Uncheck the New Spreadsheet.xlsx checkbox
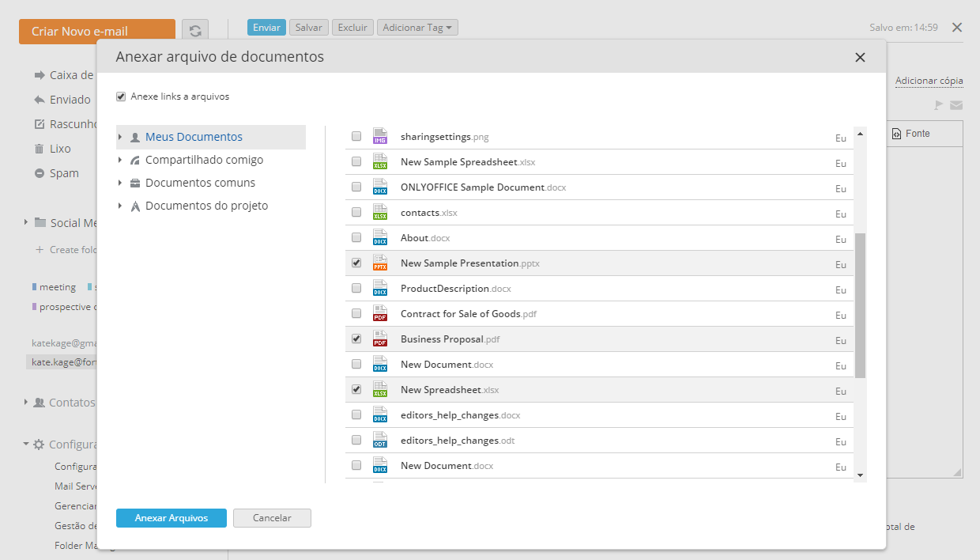 [x=356, y=389]
